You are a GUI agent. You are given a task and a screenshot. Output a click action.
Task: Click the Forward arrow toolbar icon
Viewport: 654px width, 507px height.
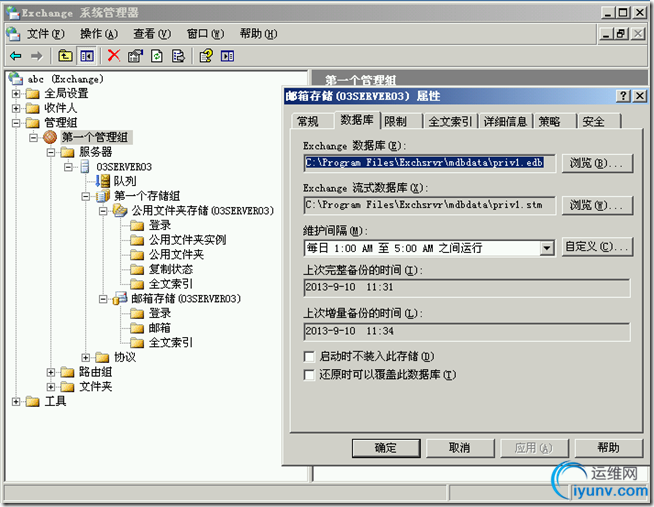pos(37,56)
